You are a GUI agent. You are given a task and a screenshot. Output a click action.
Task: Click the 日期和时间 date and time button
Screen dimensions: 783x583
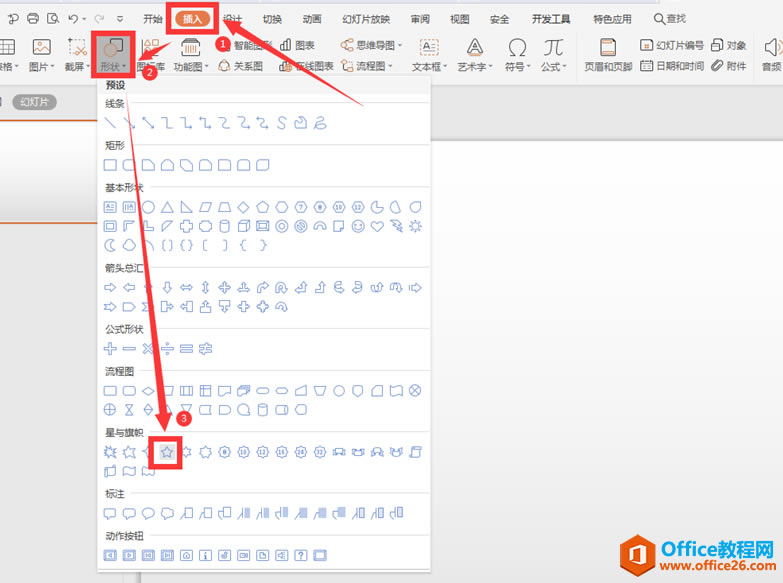point(672,65)
